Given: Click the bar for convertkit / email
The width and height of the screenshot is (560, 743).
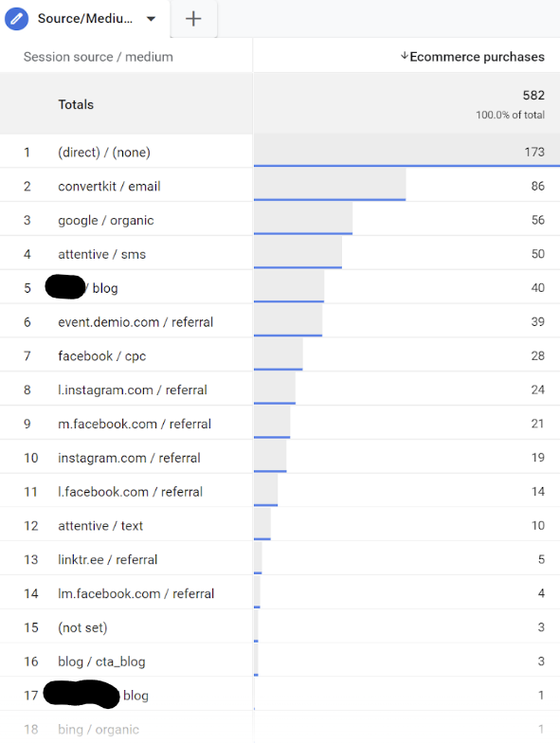Looking at the screenshot, I should click(x=330, y=185).
